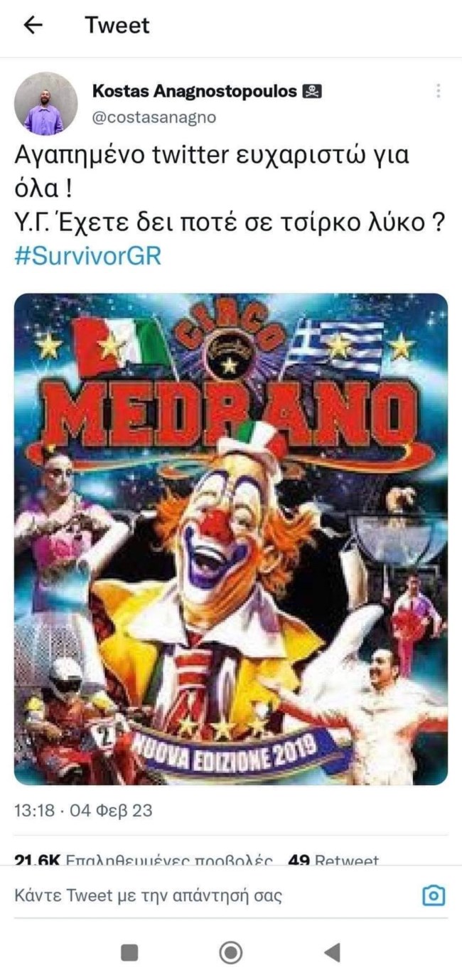Tap the 13:18 · 04 Φεβ 23 timestamp
This screenshot has height=980, width=462.
pos(83,810)
